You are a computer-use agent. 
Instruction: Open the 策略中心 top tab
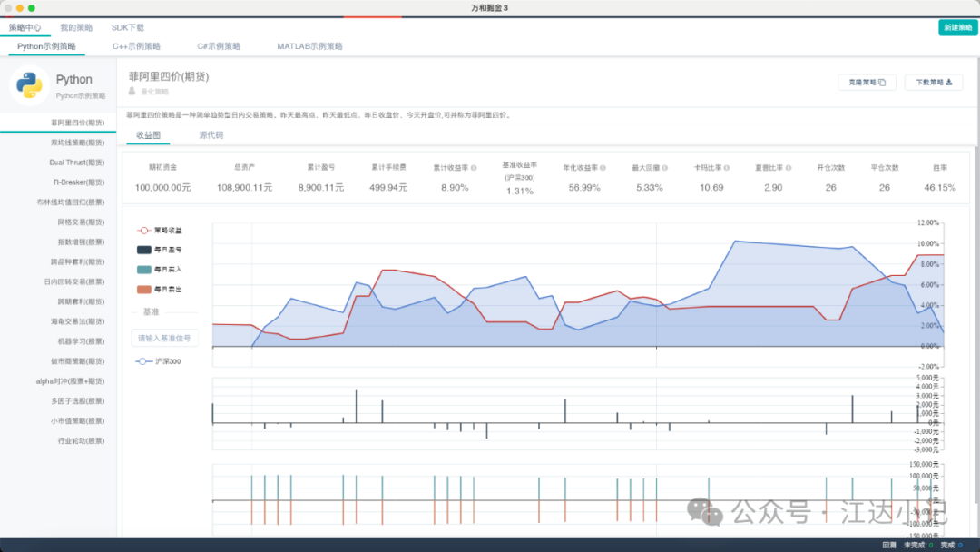[25, 27]
